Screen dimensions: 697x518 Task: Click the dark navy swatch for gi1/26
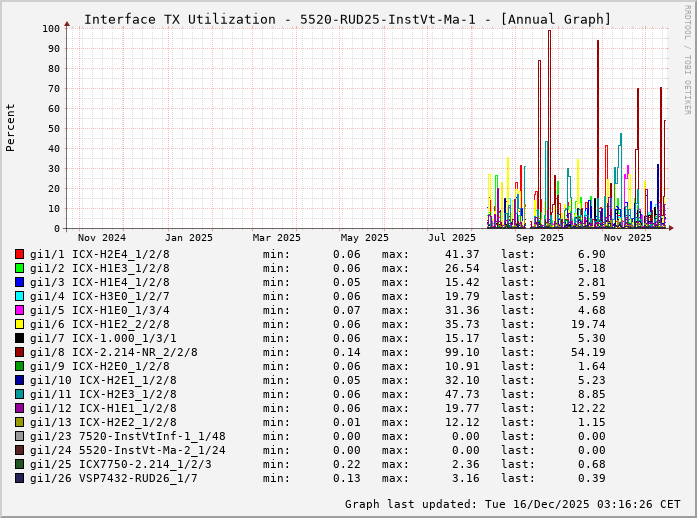click(x=19, y=478)
